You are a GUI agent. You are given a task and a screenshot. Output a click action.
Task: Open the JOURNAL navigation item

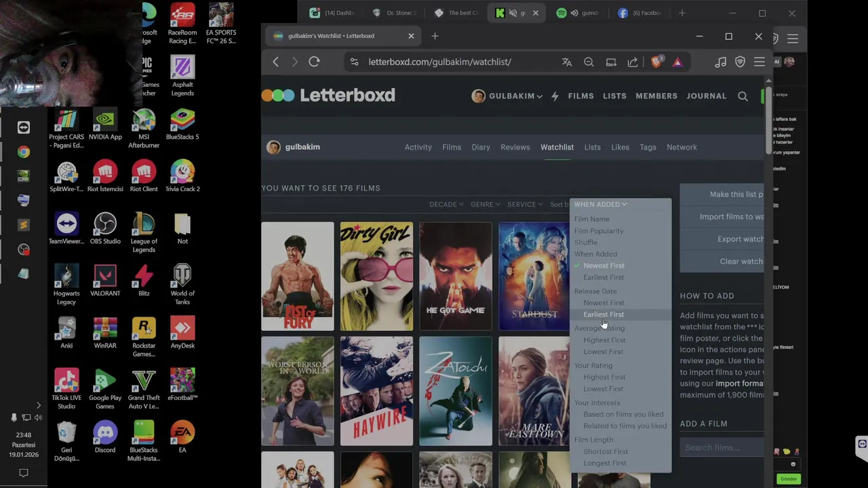tap(707, 96)
